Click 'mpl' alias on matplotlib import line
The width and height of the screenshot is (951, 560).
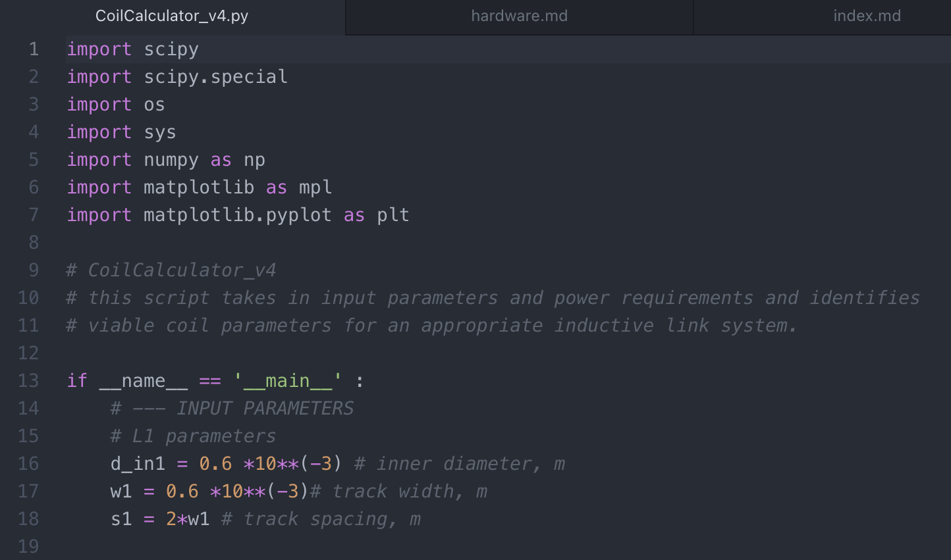[315, 188]
